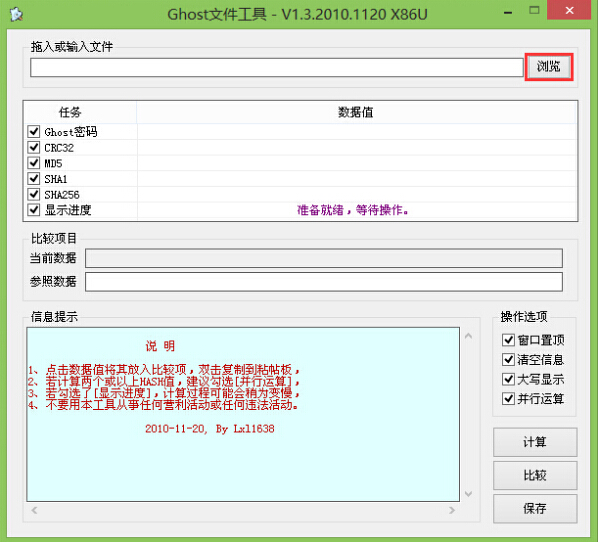
Task: Click the 计算 calculate button
Action: click(535, 442)
